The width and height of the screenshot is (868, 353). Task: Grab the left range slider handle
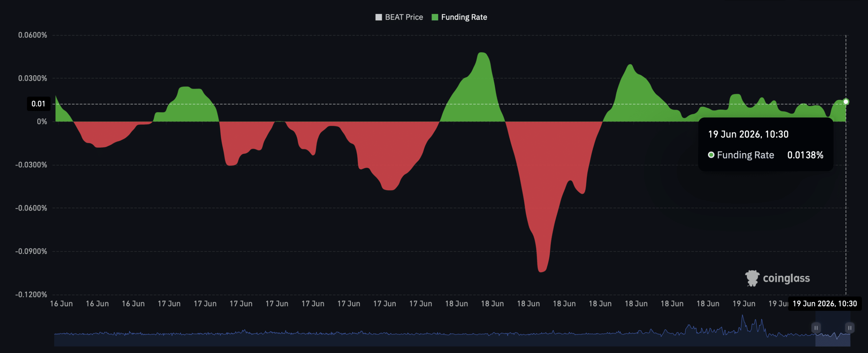point(816,328)
